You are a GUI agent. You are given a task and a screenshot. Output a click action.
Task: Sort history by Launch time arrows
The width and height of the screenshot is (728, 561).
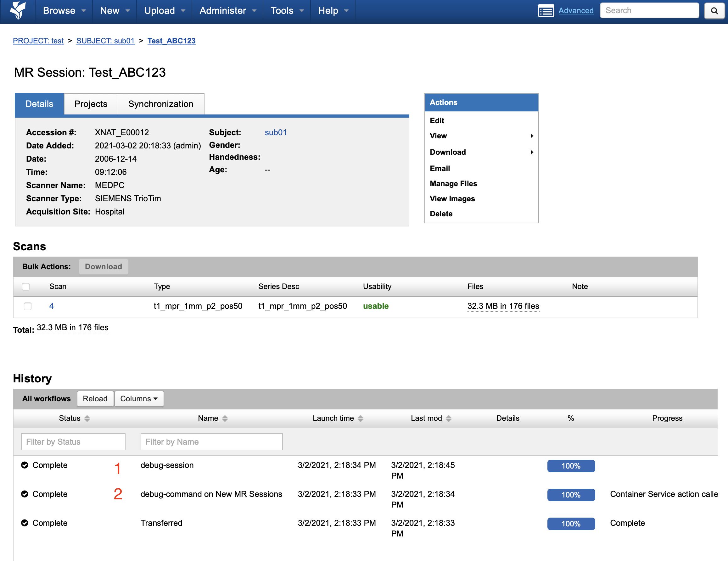(360, 419)
